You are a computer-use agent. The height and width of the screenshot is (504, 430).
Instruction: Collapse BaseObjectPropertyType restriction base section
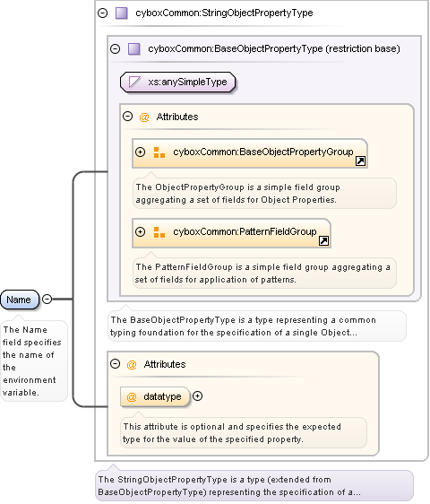point(115,48)
